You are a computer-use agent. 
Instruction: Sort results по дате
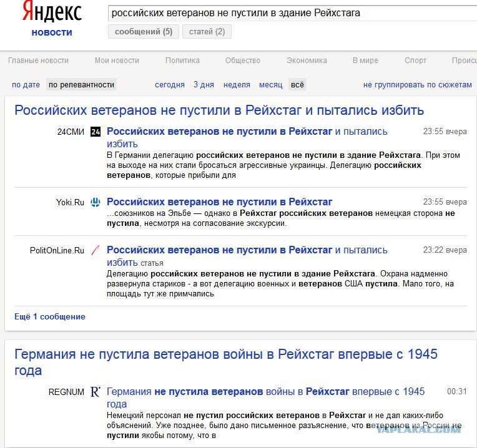[26, 85]
